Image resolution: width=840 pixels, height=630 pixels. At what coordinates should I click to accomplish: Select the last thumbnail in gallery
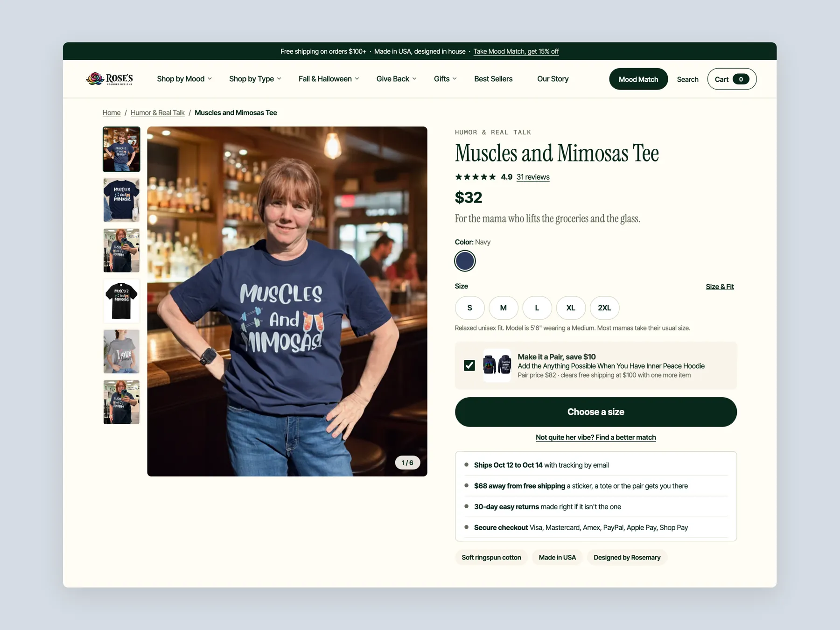(x=121, y=402)
